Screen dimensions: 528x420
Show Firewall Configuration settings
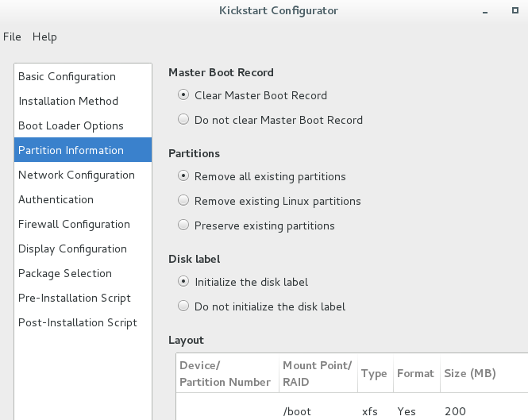pos(83,224)
